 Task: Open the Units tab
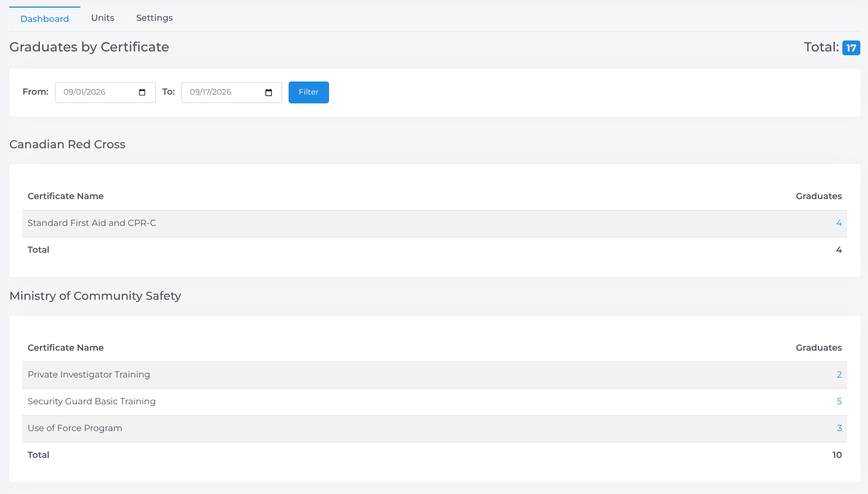coord(103,18)
